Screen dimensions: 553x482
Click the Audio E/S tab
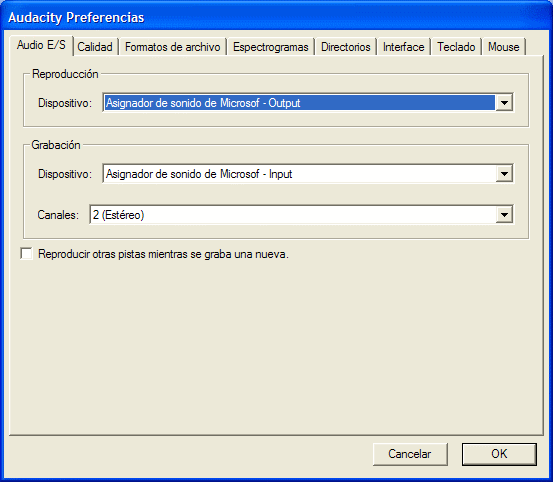[41, 45]
